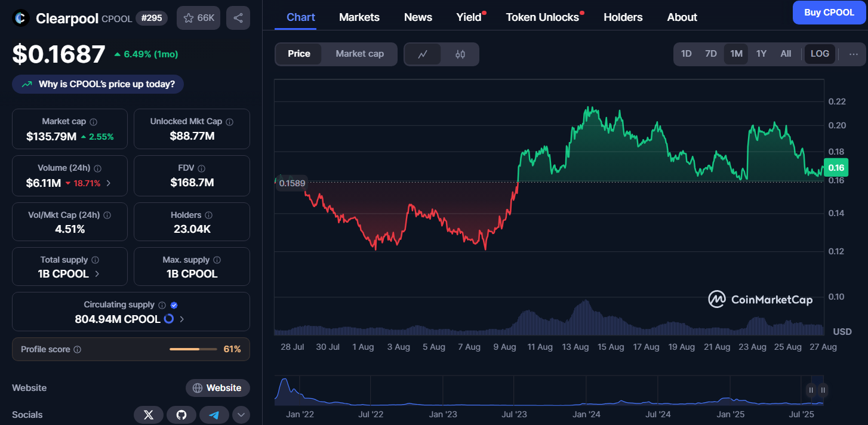Image resolution: width=868 pixels, height=425 pixels.
Task: Click the 23.04K holders value
Action: point(192,229)
